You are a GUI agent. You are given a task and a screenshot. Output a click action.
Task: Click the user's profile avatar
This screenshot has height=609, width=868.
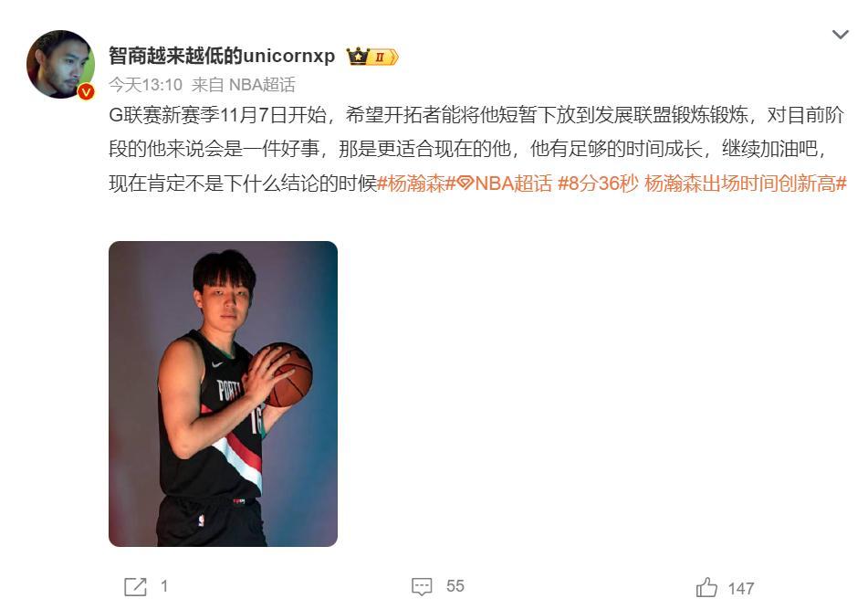[x=60, y=64]
